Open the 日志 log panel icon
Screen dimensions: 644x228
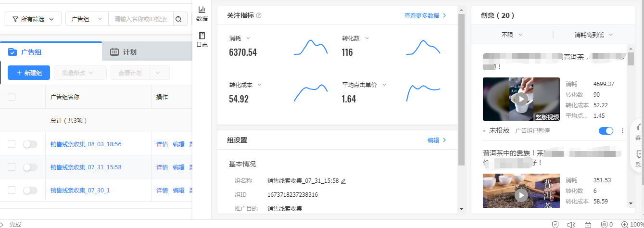[202, 39]
